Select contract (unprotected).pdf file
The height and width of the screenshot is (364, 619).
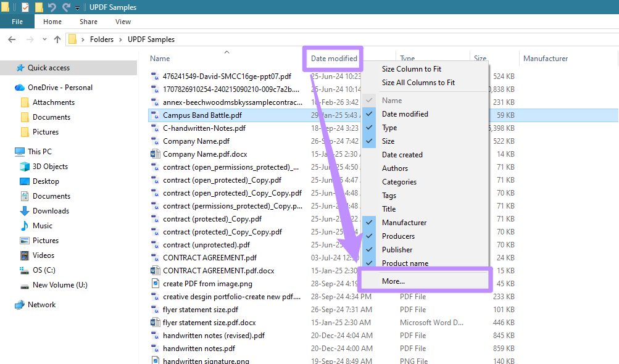pyautogui.click(x=206, y=245)
